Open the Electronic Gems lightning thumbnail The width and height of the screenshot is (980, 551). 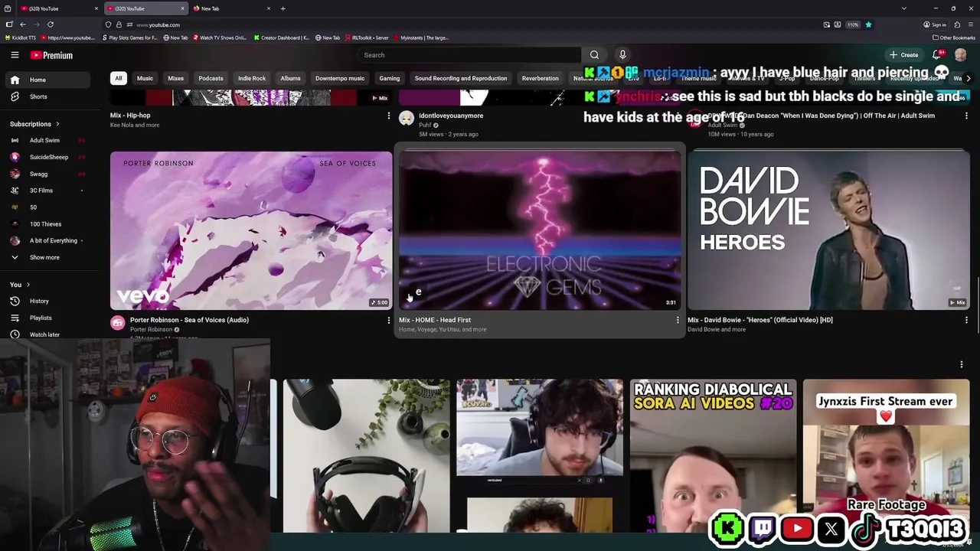tap(540, 230)
